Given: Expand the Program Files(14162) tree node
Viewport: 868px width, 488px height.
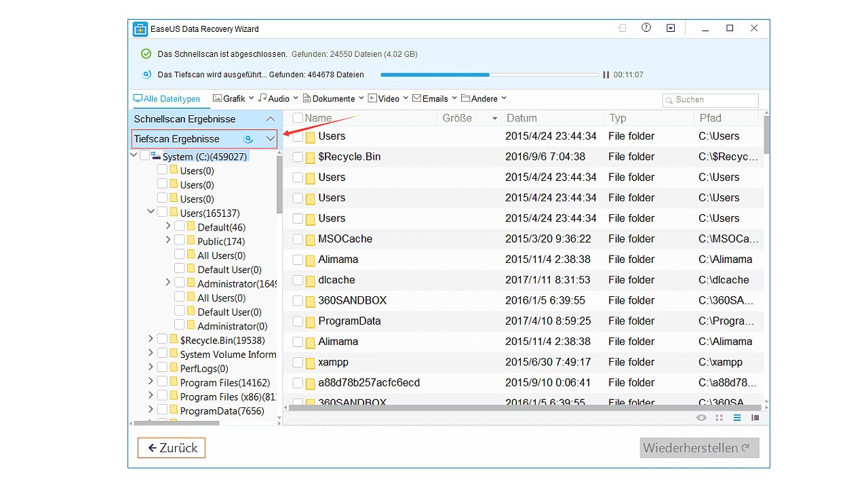Looking at the screenshot, I should coord(151,382).
